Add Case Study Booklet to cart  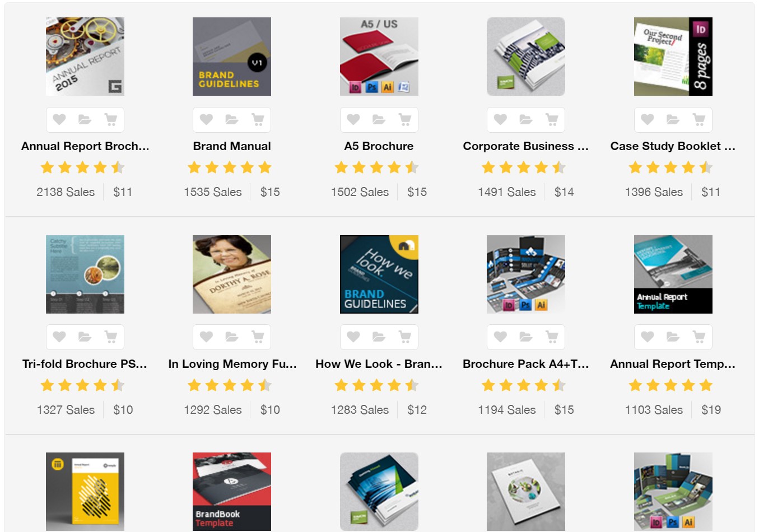699,119
